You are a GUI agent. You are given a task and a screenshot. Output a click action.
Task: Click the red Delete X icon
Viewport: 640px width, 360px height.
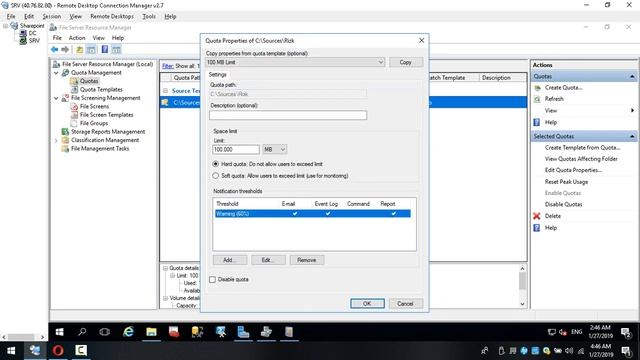537,216
